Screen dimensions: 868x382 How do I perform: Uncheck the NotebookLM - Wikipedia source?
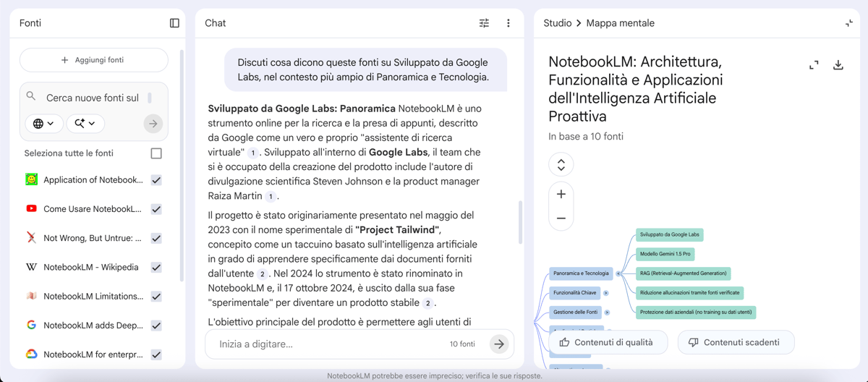(x=156, y=267)
